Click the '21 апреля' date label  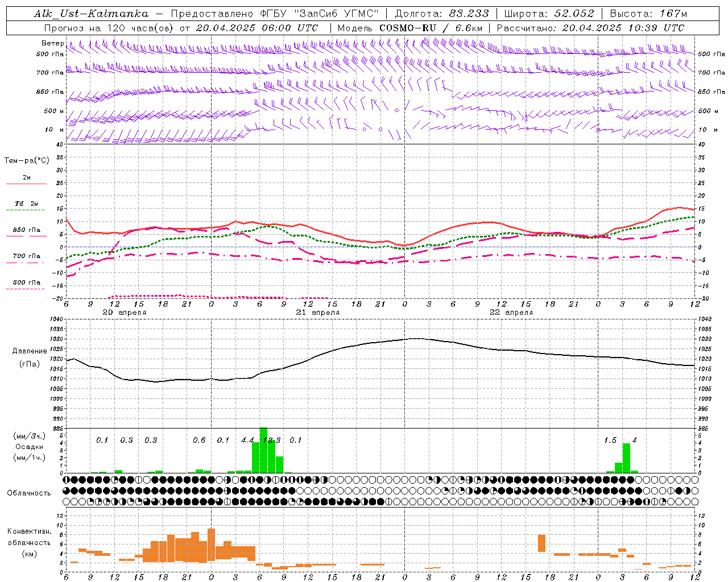pos(317,313)
